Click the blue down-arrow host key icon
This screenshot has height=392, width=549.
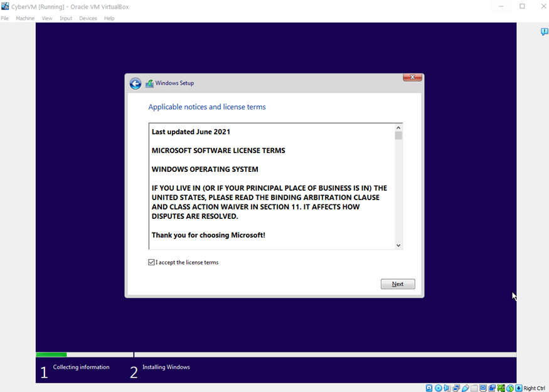pos(518,388)
